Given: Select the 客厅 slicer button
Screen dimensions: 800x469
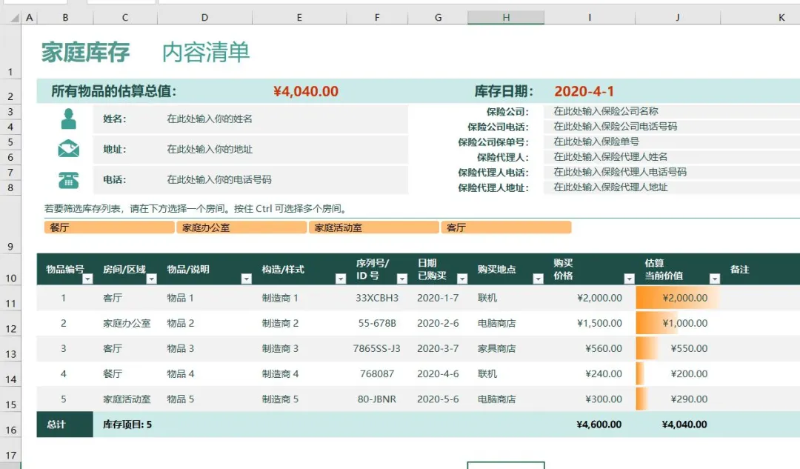Looking at the screenshot, I should [506, 228].
